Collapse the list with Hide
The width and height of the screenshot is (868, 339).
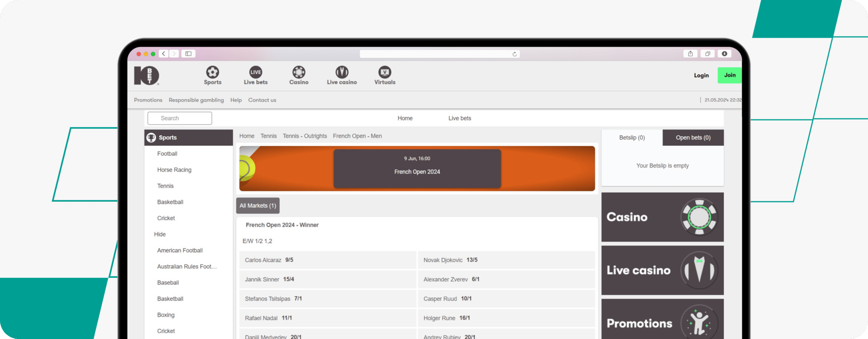[160, 234]
